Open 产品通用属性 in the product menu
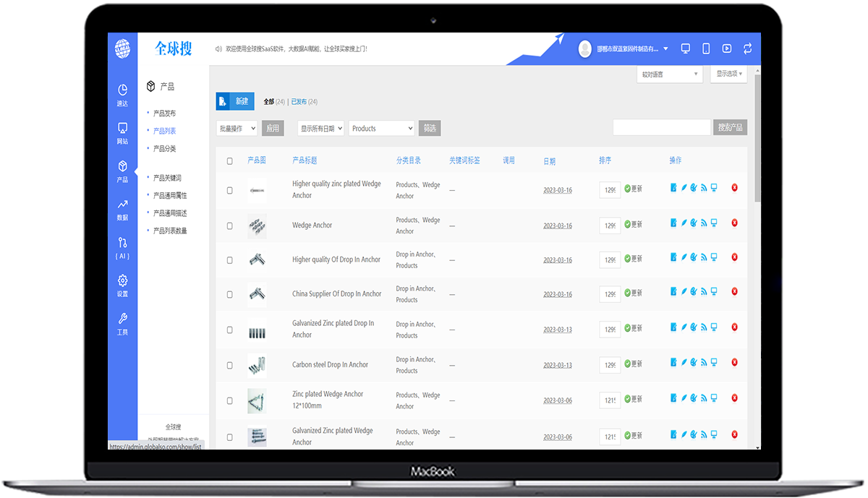This screenshot has width=868, height=498. (170, 195)
